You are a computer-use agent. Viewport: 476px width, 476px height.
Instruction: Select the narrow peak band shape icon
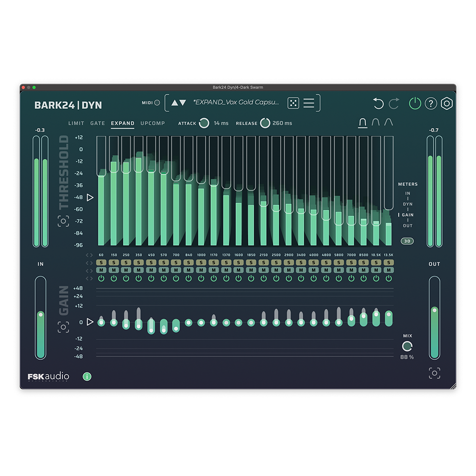click(x=388, y=122)
